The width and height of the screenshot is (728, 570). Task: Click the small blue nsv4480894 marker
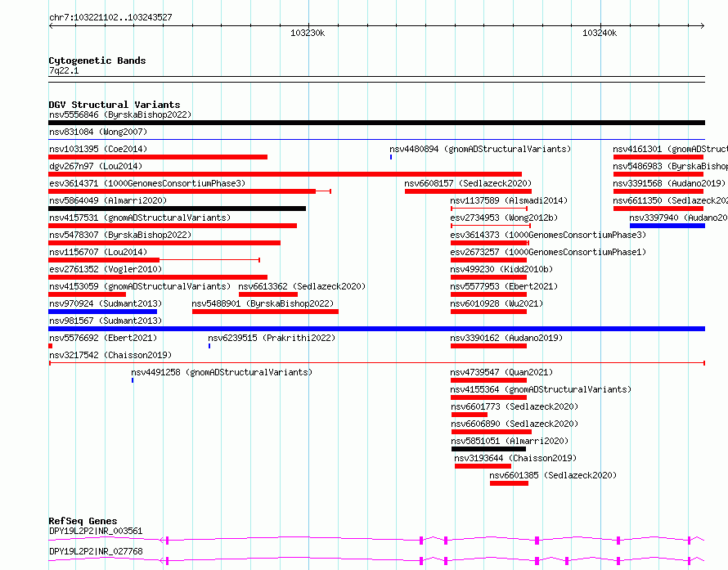[x=391, y=157]
